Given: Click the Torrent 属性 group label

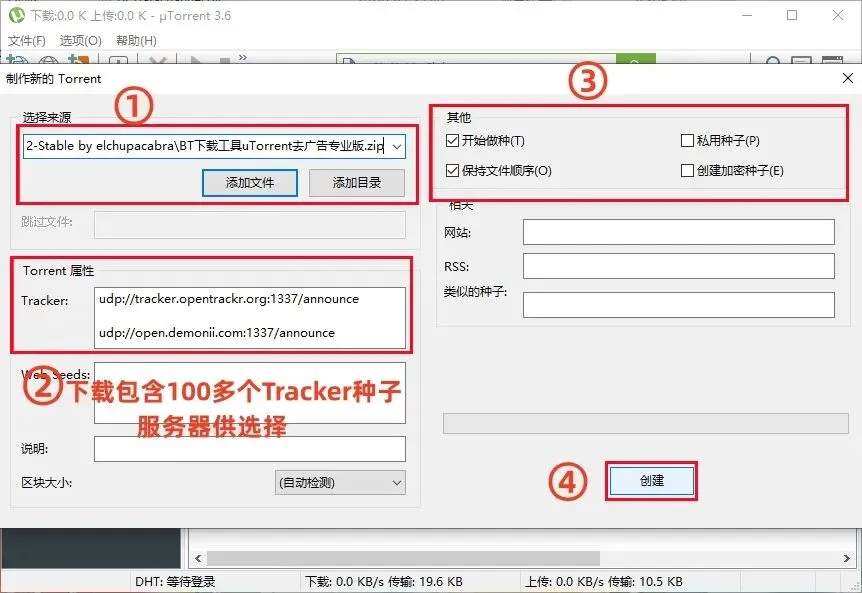Looking at the screenshot, I should click(58, 271).
